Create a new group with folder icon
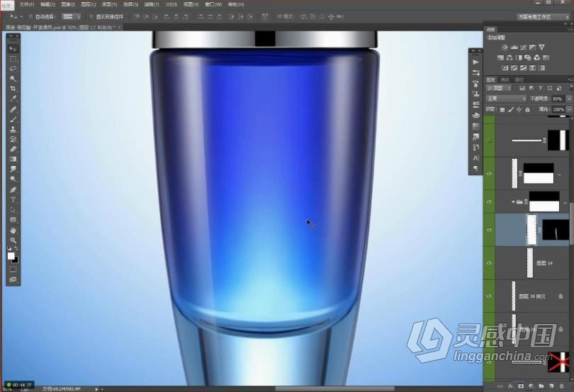Viewport: 574px width, 392px height. (541, 386)
